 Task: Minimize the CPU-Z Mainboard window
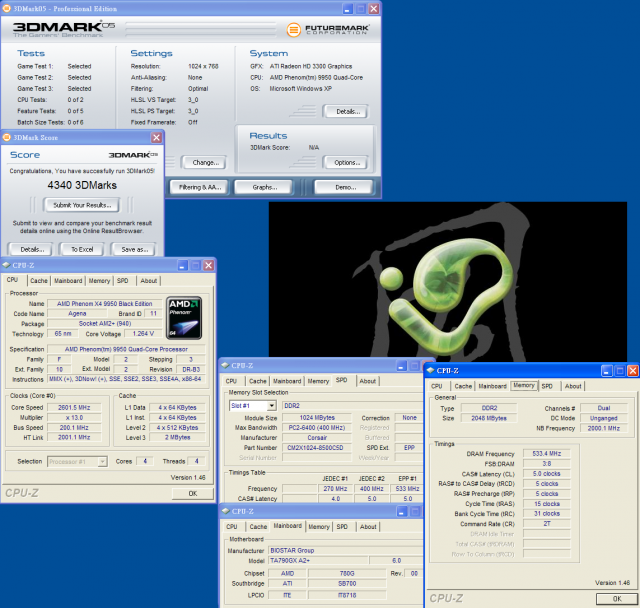click(x=402, y=512)
